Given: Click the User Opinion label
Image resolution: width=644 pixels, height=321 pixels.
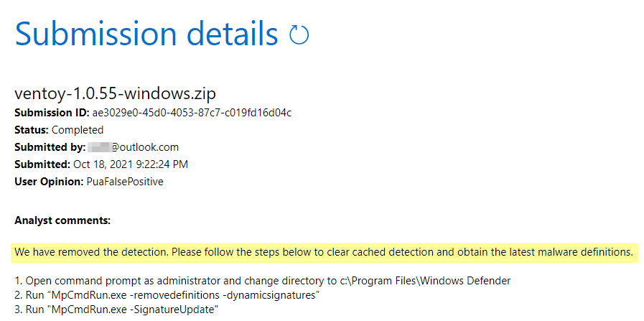Looking at the screenshot, I should click(x=49, y=182).
